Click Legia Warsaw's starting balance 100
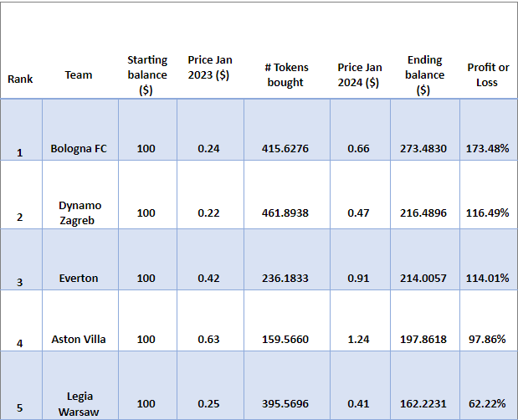 pos(146,404)
